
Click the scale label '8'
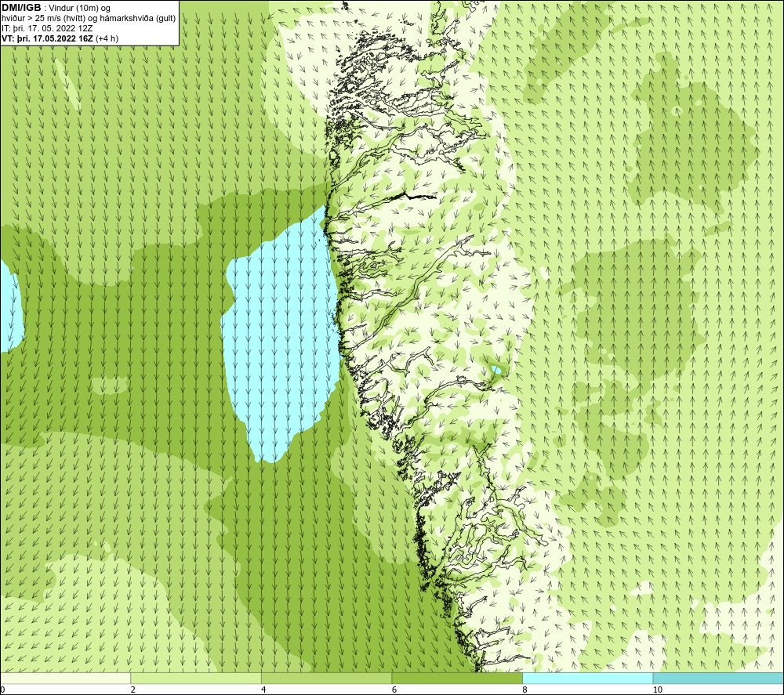pos(524,690)
